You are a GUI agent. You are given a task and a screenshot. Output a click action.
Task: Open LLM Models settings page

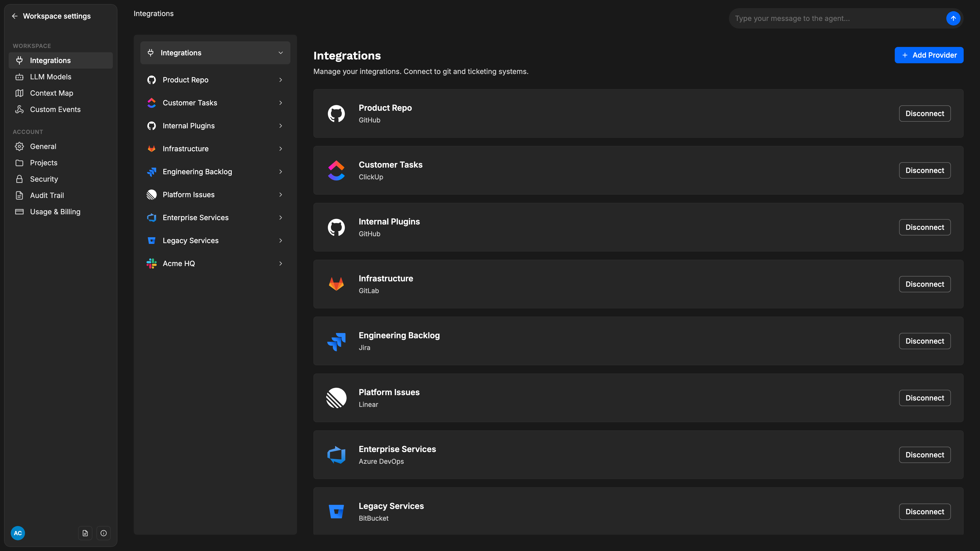61,77
